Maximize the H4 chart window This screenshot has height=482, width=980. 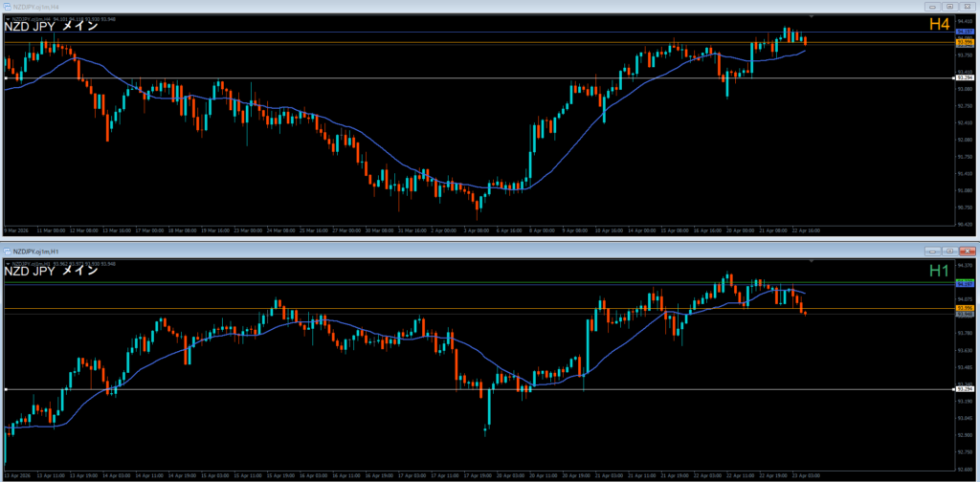(x=948, y=6)
